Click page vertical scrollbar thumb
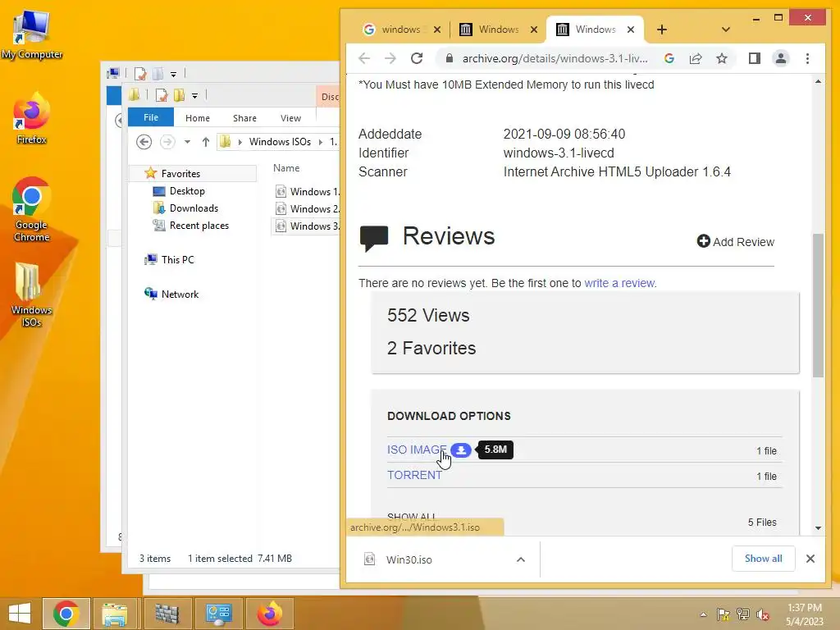Viewport: 840px width, 630px height. 818,305
